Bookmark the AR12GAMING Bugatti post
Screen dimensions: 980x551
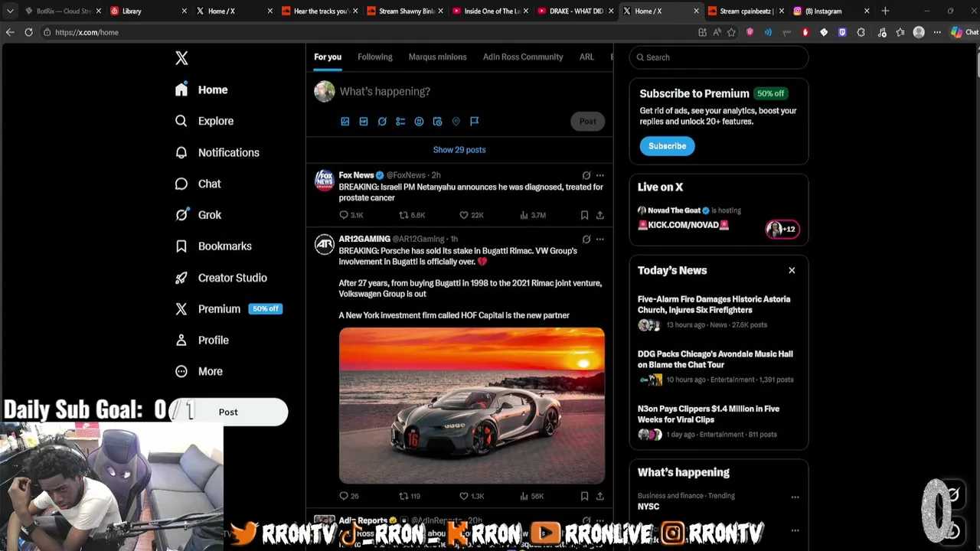coord(584,496)
